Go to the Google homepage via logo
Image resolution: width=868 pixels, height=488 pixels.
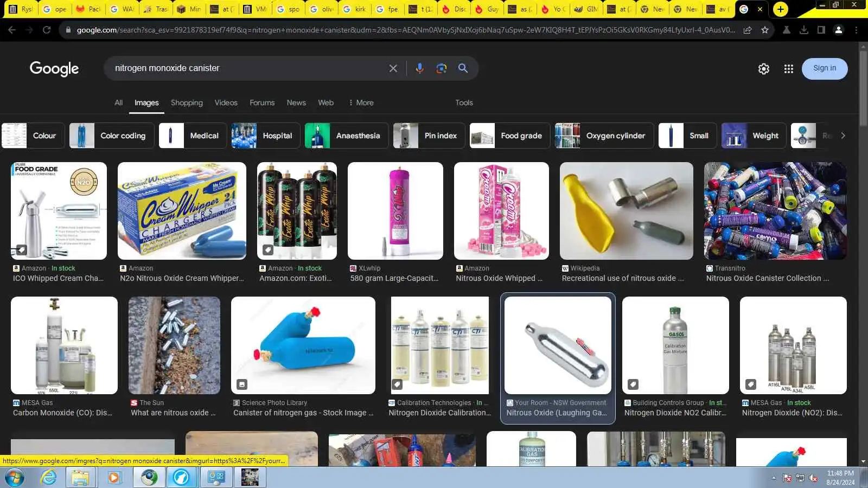coord(54,68)
